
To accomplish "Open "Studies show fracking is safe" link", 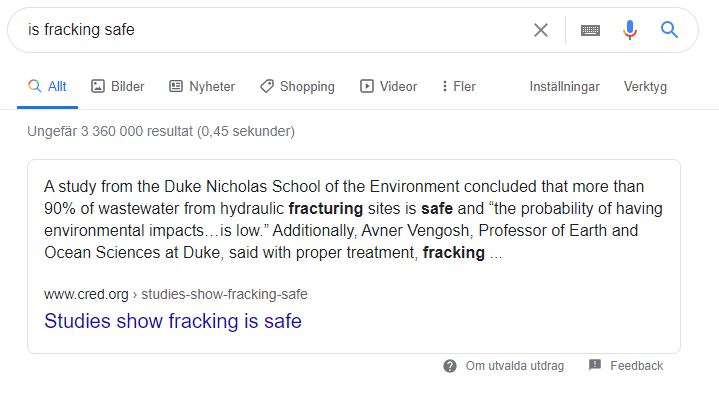I will click(173, 321).
